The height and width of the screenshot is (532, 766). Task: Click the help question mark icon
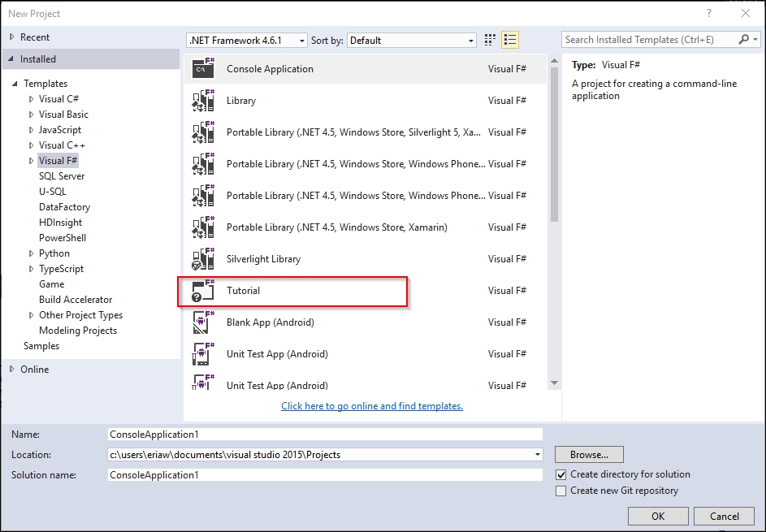[709, 13]
